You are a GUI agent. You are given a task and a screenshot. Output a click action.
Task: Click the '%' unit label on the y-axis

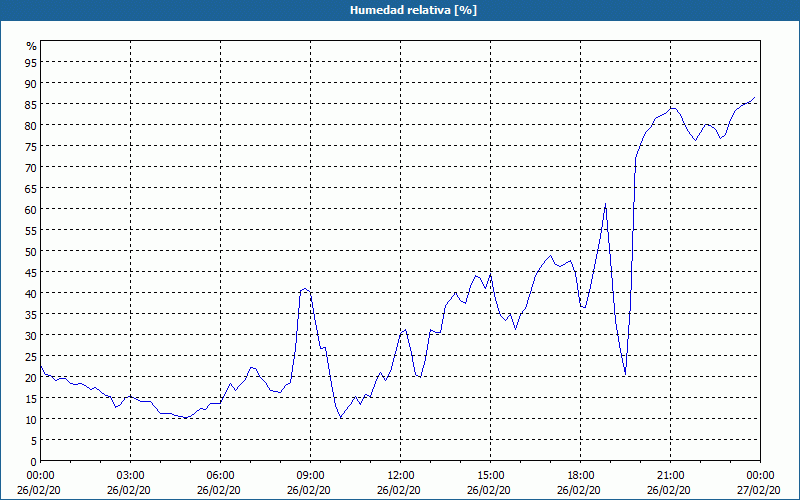(32, 46)
